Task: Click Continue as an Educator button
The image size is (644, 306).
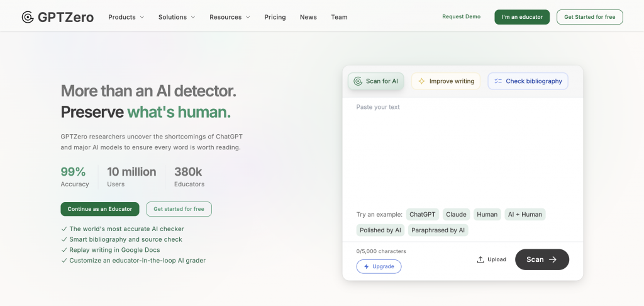Action: tap(100, 209)
